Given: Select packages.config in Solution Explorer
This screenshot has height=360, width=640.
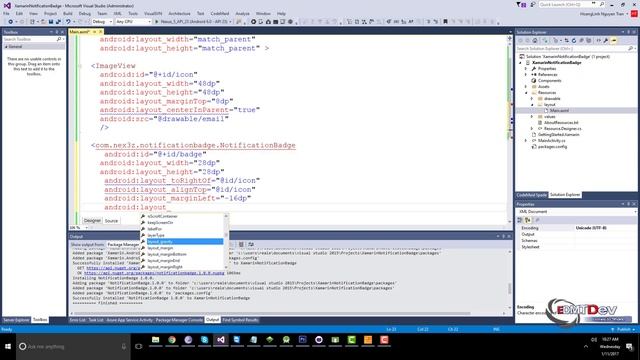Looking at the screenshot, I should tap(552, 147).
